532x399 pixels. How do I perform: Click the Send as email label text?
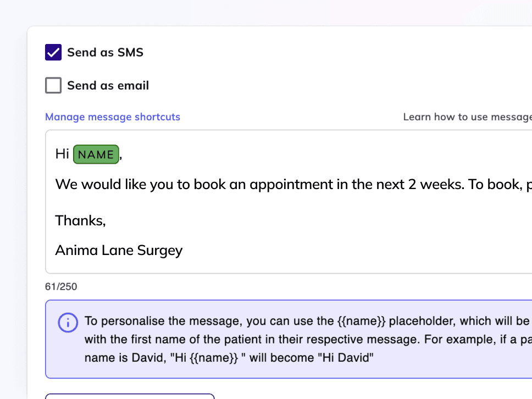(108, 85)
